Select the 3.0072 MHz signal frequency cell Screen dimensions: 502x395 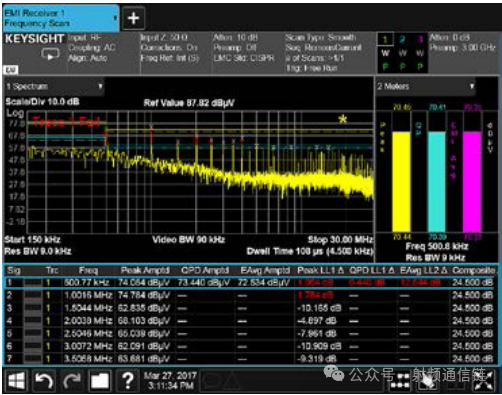(88, 346)
